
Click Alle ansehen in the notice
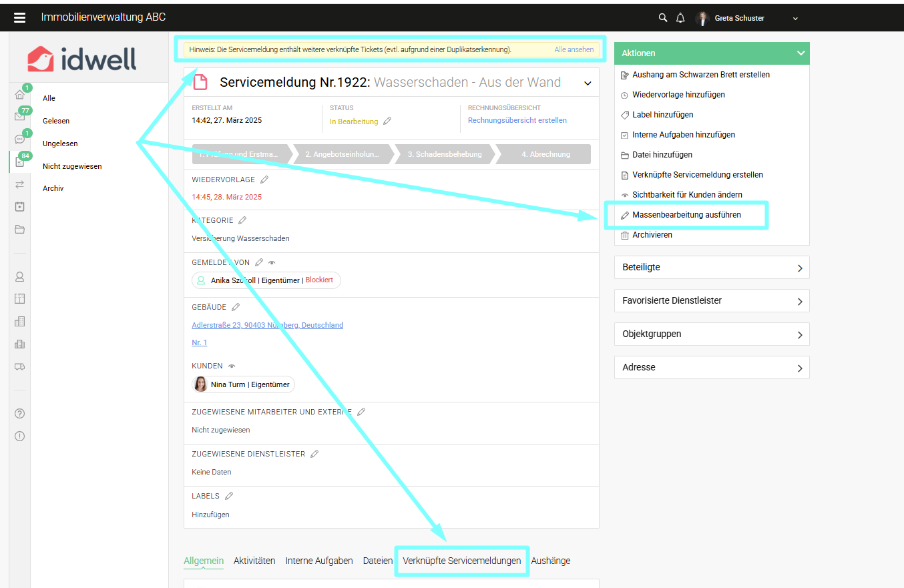click(574, 49)
